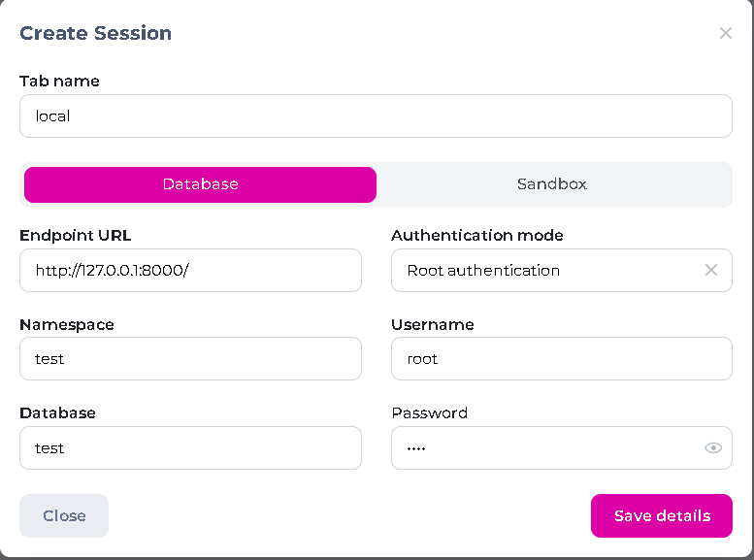Focus the Database name input field
Image resolution: width=754 pixels, height=560 pixels.
[190, 448]
